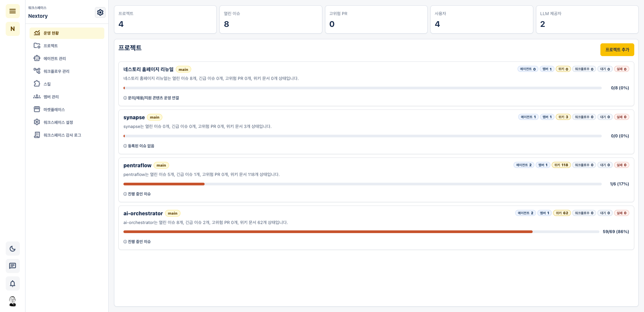Open notifications with the bell icon
The width and height of the screenshot is (644, 312).
coord(12,284)
